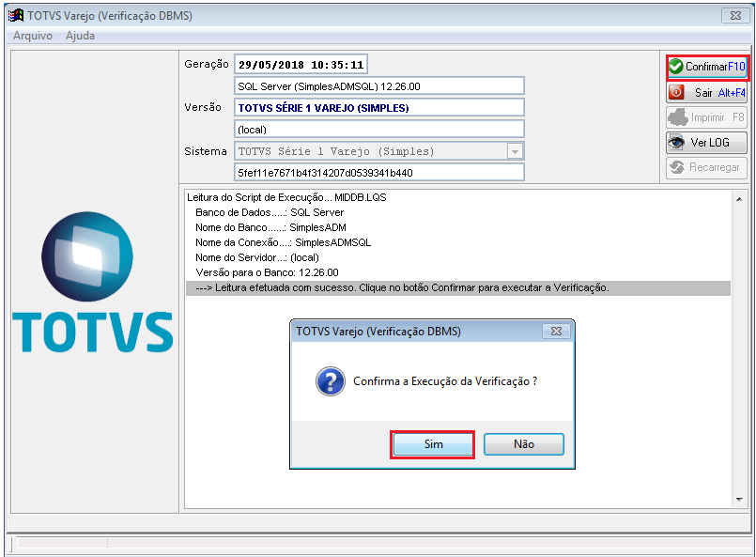Click the Recarregar refresh icon
Screen dimensions: 756x557
677,167
